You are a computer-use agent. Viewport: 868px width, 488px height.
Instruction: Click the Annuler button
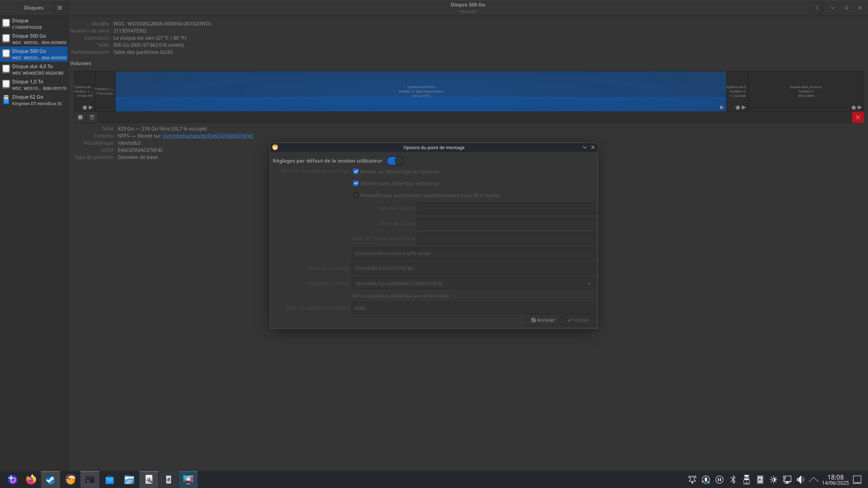[x=543, y=320]
